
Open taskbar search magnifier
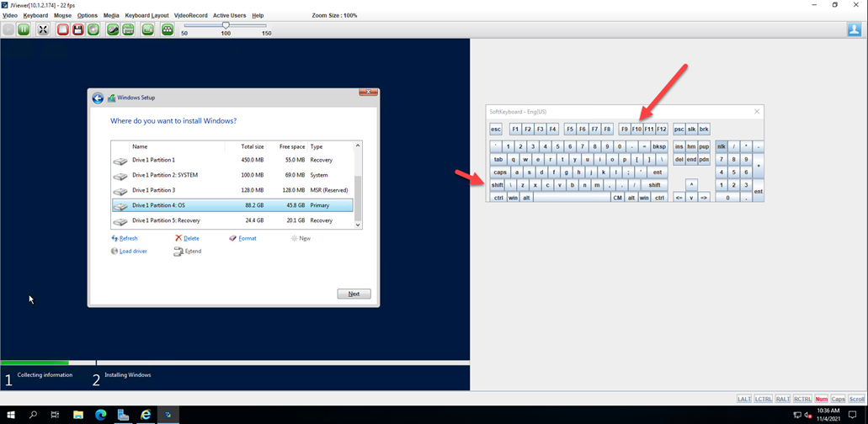(x=33, y=414)
